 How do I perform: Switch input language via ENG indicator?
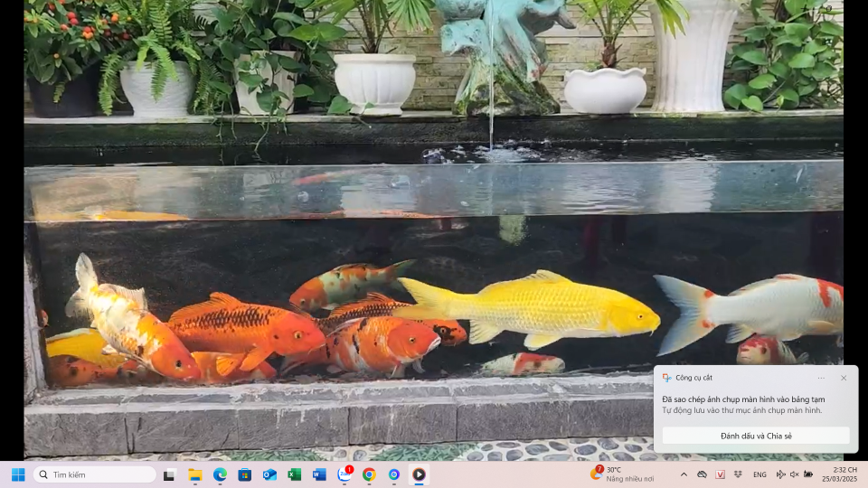click(759, 474)
